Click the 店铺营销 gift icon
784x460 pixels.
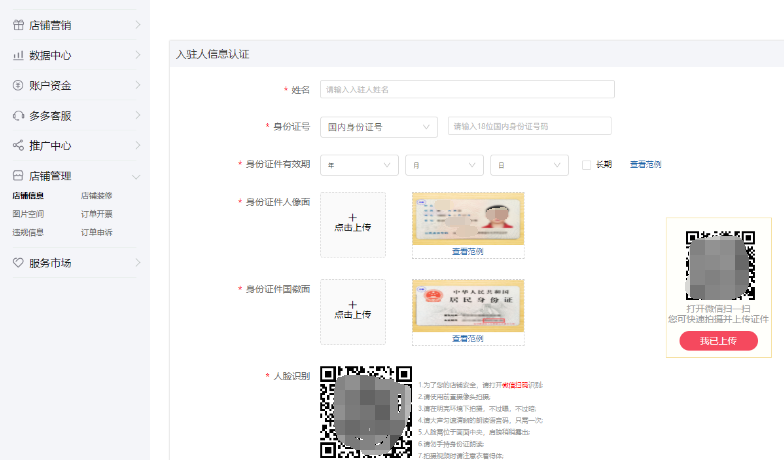pyautogui.click(x=18, y=25)
